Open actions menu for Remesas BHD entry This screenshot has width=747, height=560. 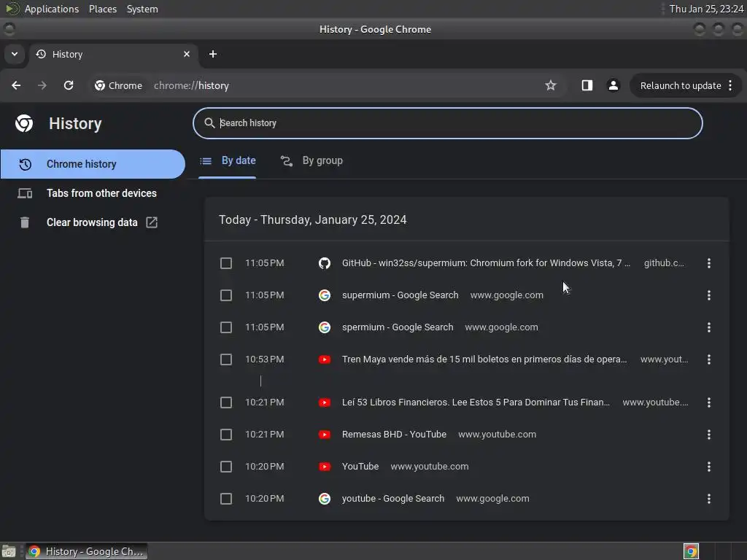click(x=709, y=435)
